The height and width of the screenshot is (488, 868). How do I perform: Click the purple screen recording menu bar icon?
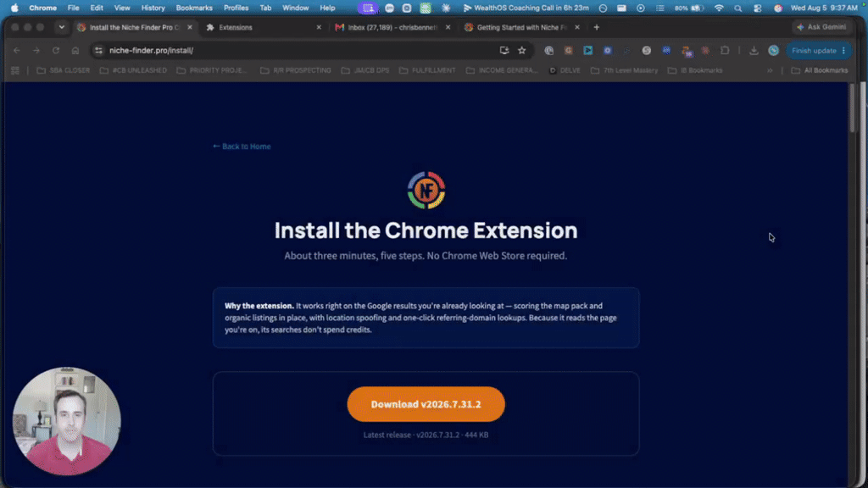click(x=368, y=8)
